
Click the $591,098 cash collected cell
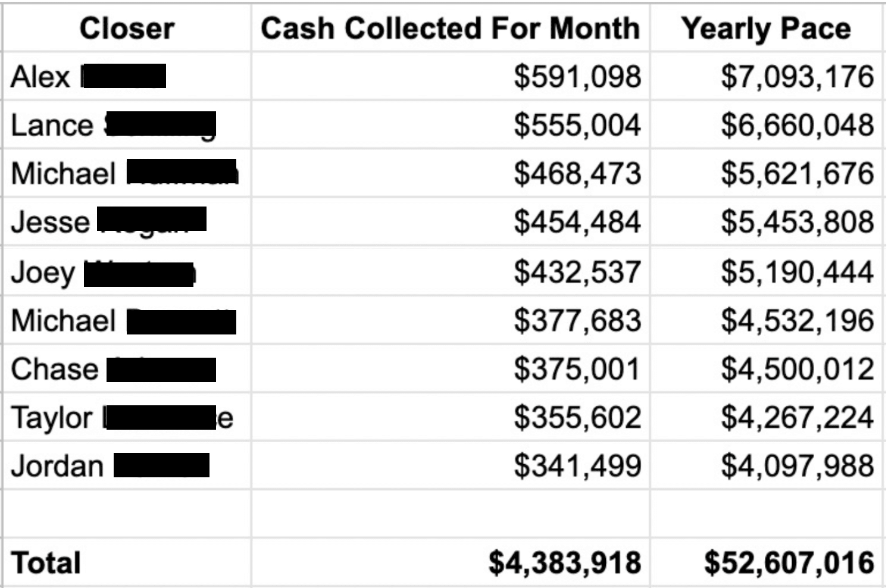pos(577,77)
